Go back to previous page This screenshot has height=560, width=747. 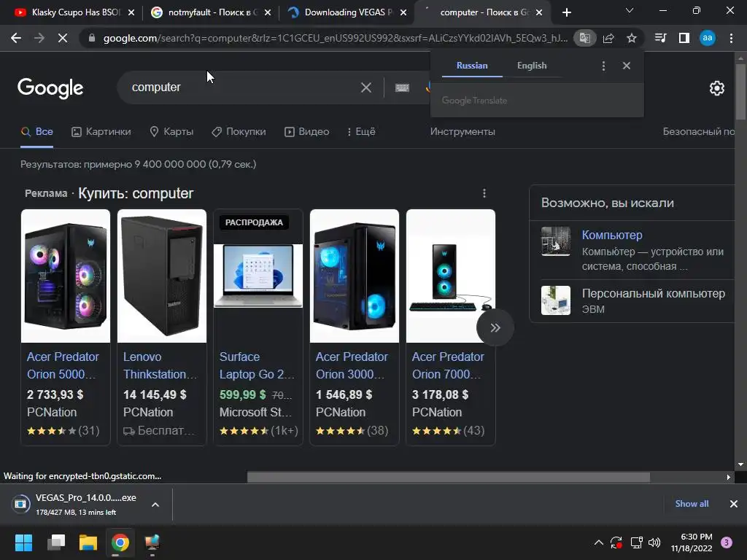[x=16, y=38]
